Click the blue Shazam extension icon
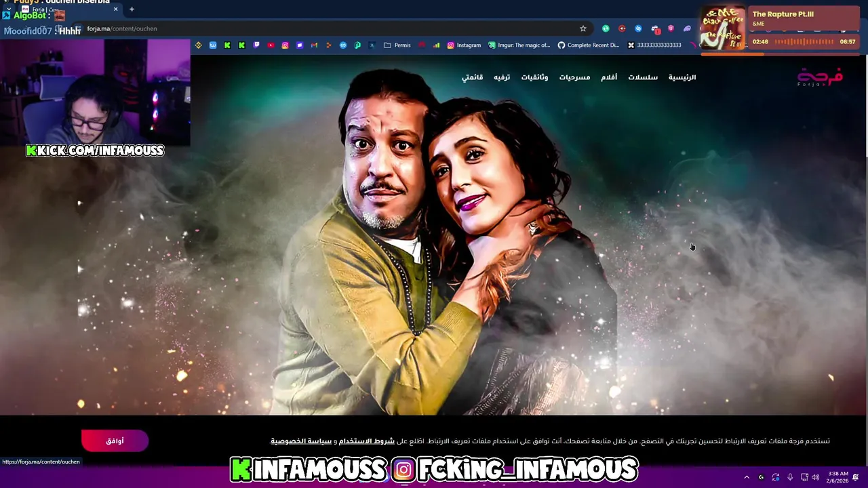868x488 pixels. (x=638, y=28)
